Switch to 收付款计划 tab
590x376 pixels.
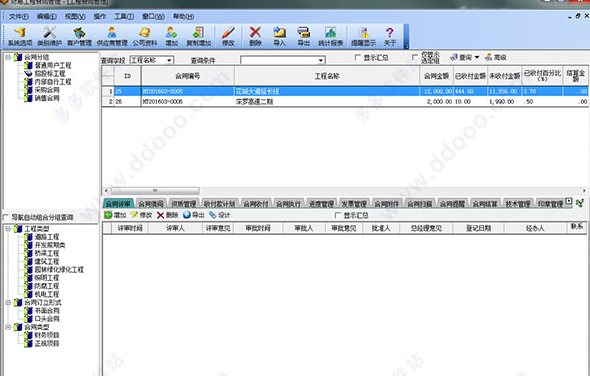(x=219, y=204)
